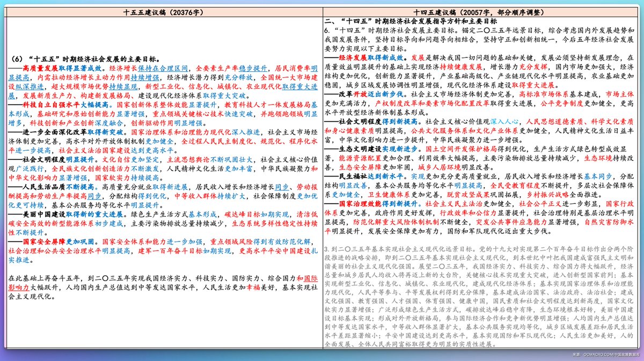Click the bold heading "人民生活品质不断提高"

[x=58, y=187]
